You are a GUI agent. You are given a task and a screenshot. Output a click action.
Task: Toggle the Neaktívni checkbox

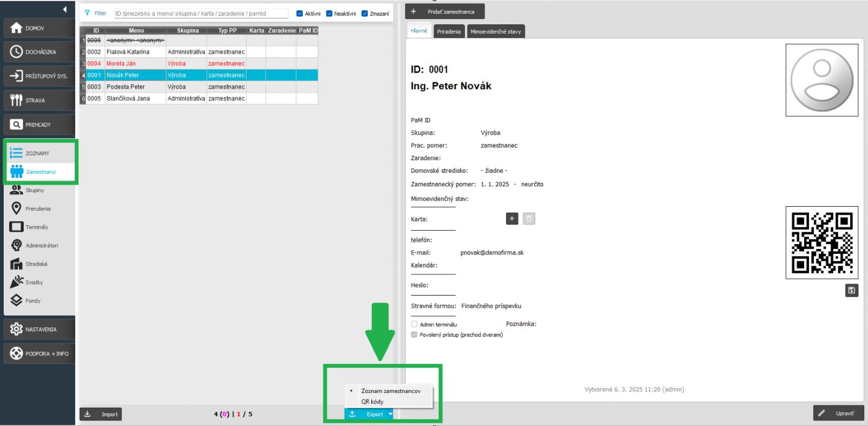329,14
